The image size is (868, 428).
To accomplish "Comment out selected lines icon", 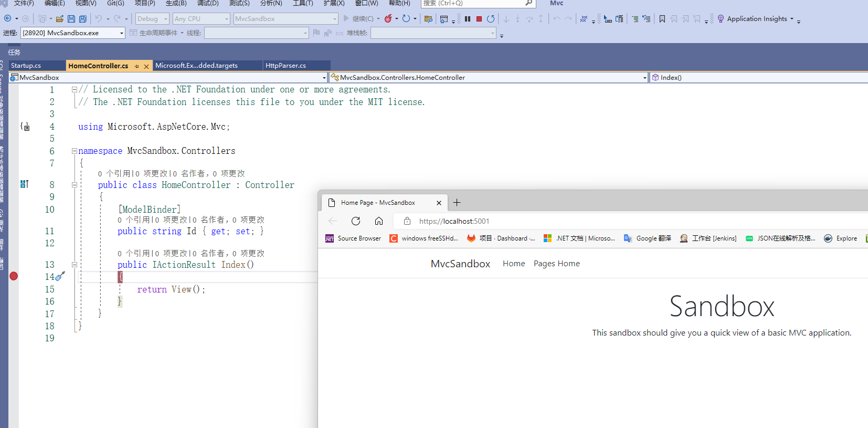I will coord(635,19).
